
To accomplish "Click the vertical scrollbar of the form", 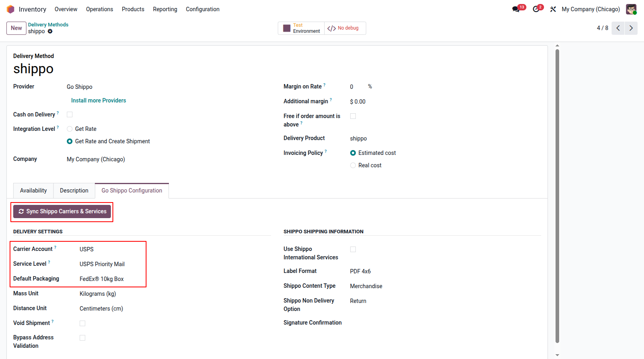I will (x=557, y=196).
